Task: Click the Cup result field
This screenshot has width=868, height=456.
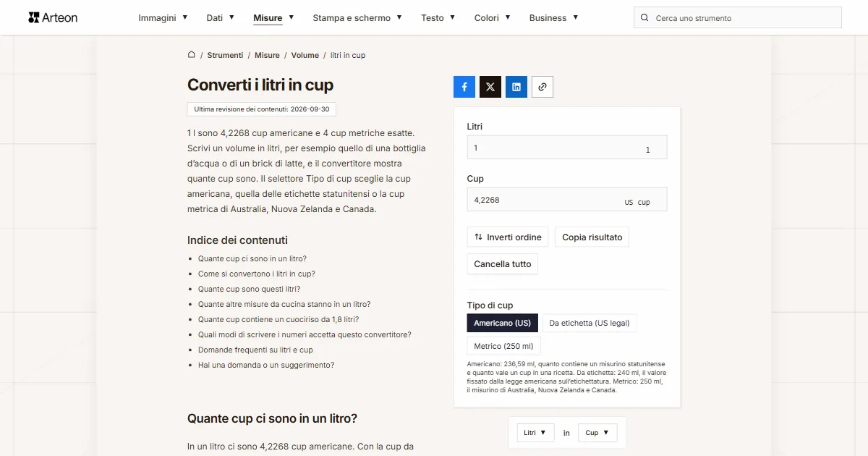Action: 567,200
